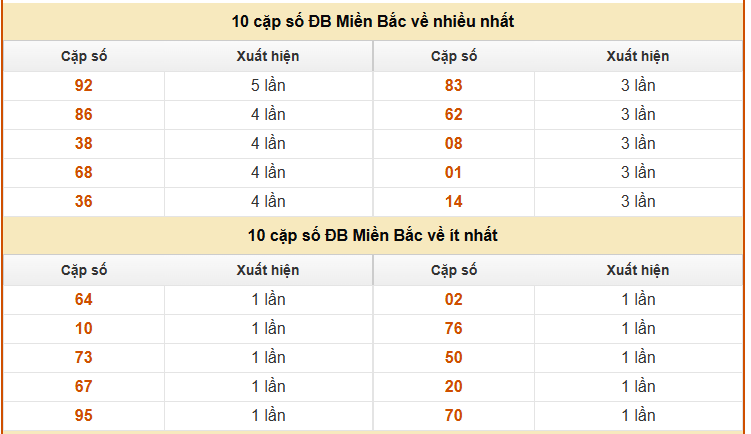This screenshot has width=751, height=434.
Task: Choose number pair 70
Action: 454,416
